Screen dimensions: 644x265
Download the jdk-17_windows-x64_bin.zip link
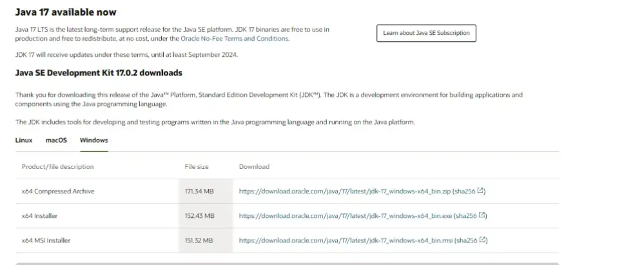click(345, 191)
